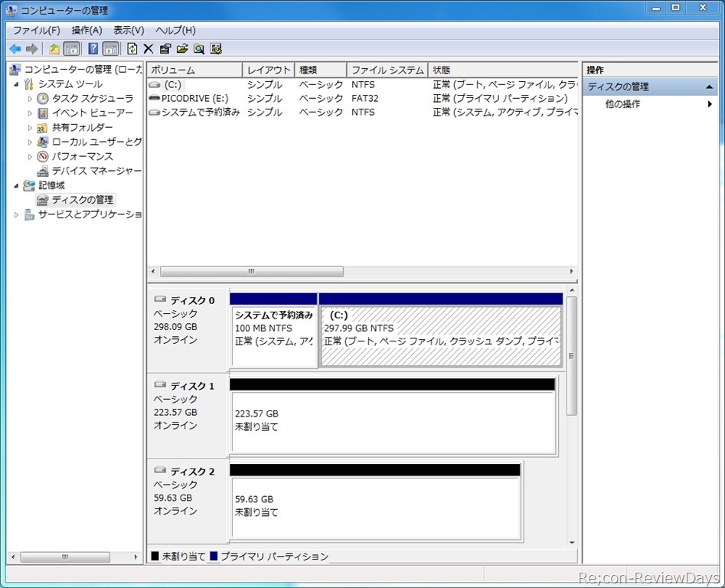Click the サービスとアプリケーション icon

click(29, 214)
